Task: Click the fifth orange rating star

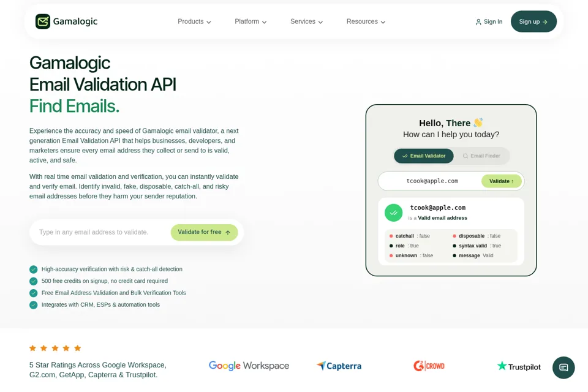Action: 78,348
